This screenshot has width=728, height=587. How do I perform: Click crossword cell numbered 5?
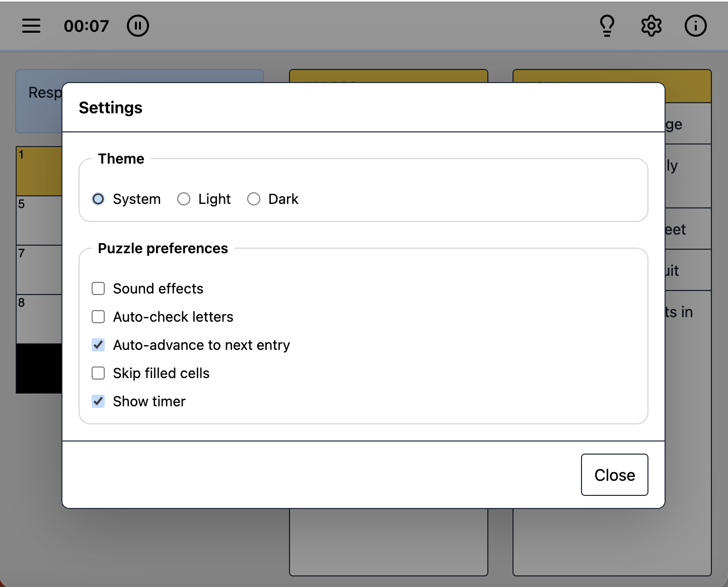tap(39, 221)
